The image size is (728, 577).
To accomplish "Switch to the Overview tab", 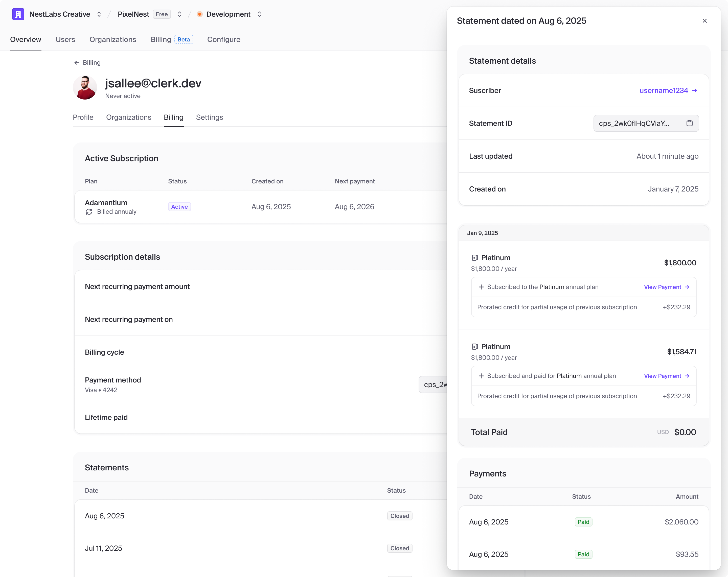I will [26, 39].
